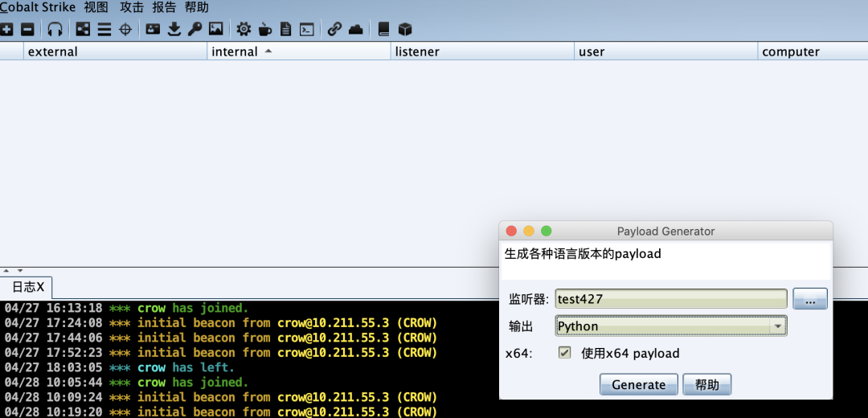This screenshot has width=868, height=418.
Task: Open the 输出 Python dropdown
Action: pos(671,326)
